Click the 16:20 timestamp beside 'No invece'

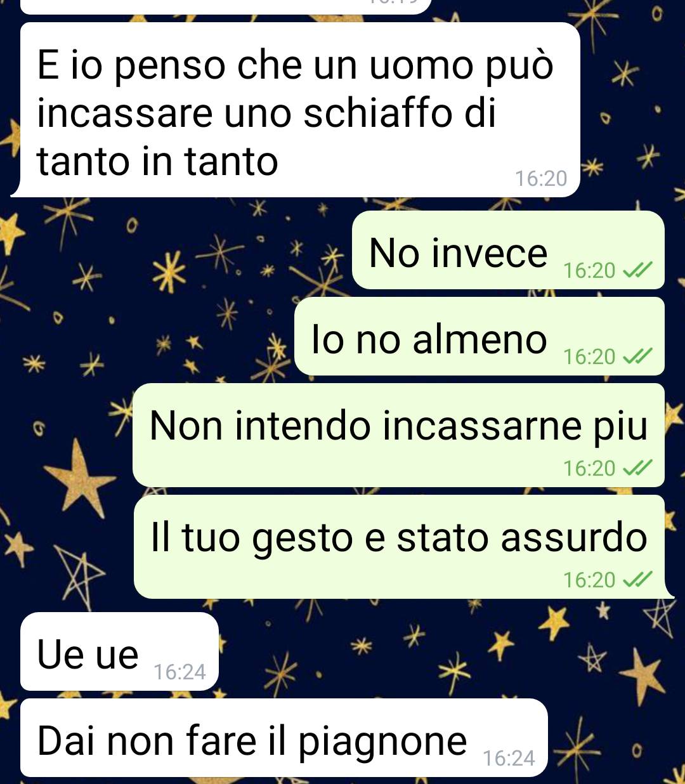pos(589,271)
